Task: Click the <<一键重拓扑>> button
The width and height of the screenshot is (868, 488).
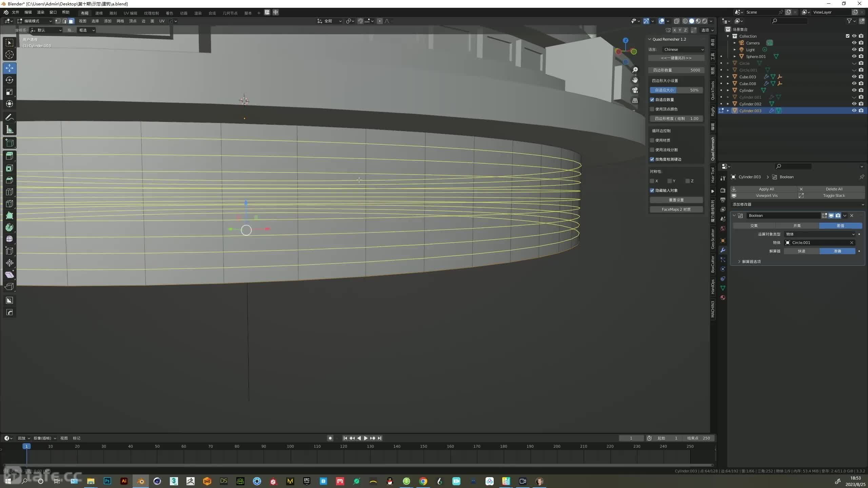Action: point(676,58)
